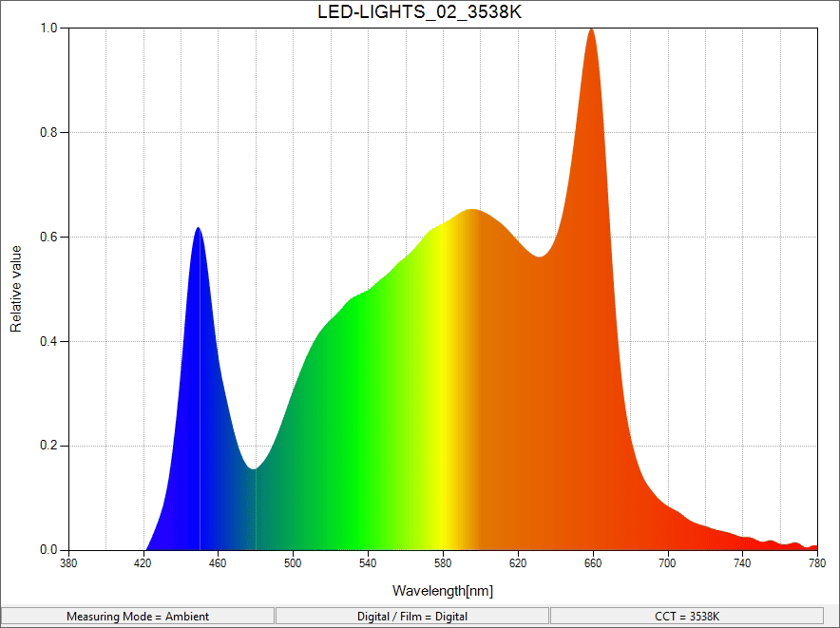Click the 540 x-axis tick label
The width and height of the screenshot is (840, 628).
pos(368,563)
